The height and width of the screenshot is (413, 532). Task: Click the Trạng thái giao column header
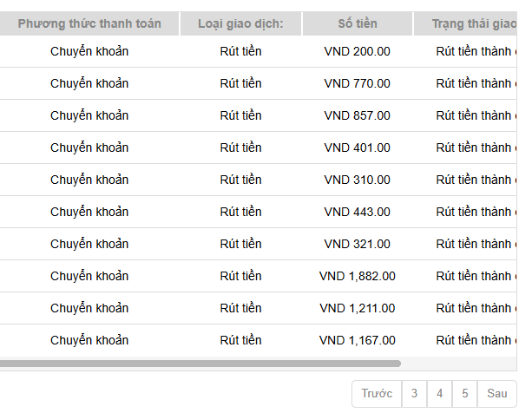click(x=465, y=23)
